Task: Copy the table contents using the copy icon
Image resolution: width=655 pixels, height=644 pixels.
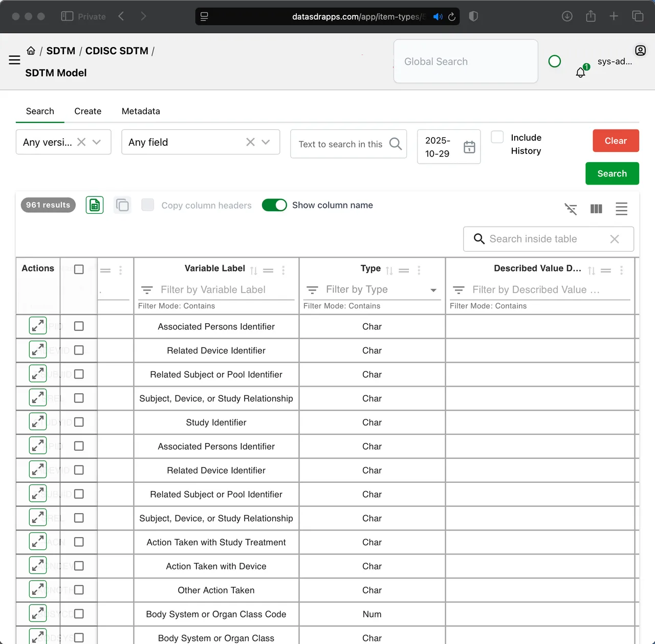Action: click(x=122, y=205)
